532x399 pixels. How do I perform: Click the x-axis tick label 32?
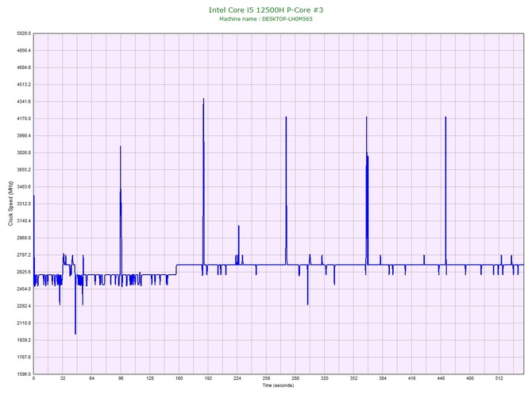63,378
